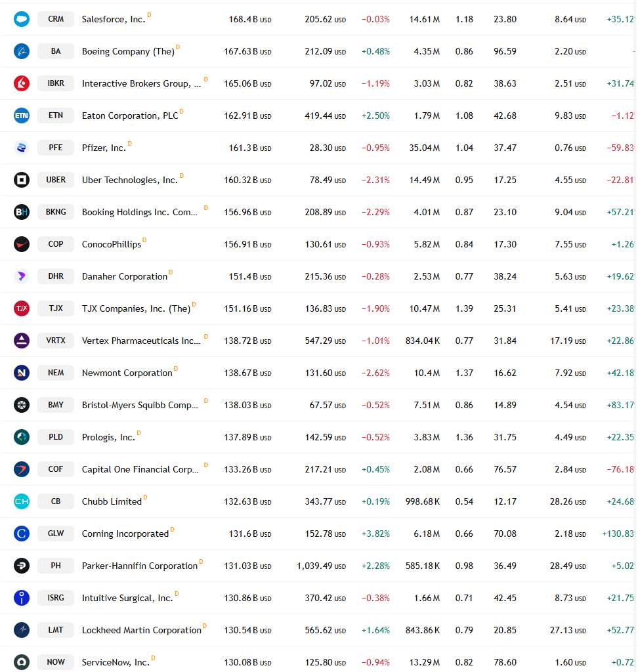Click the Bristol-Myers Squibb logo icon
Viewport: 638px width, 672px height.
[x=22, y=404]
